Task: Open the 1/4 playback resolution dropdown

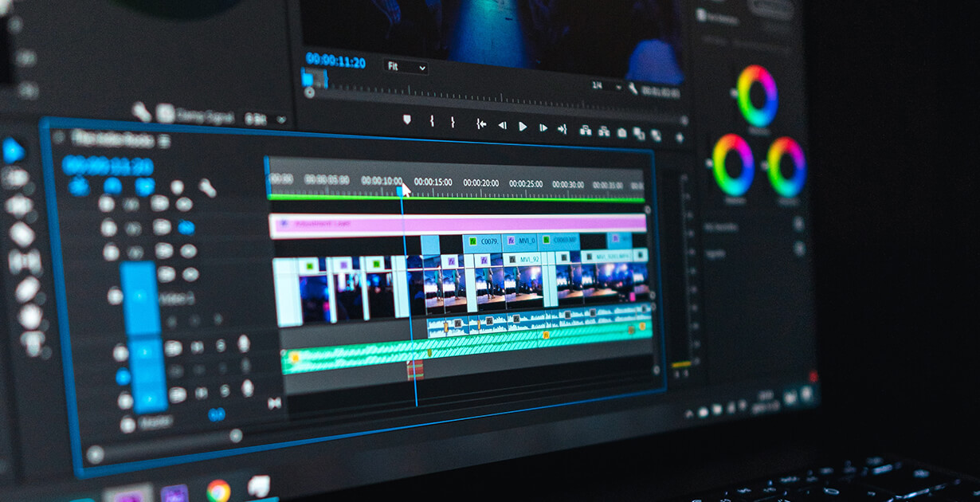Action: click(606, 85)
